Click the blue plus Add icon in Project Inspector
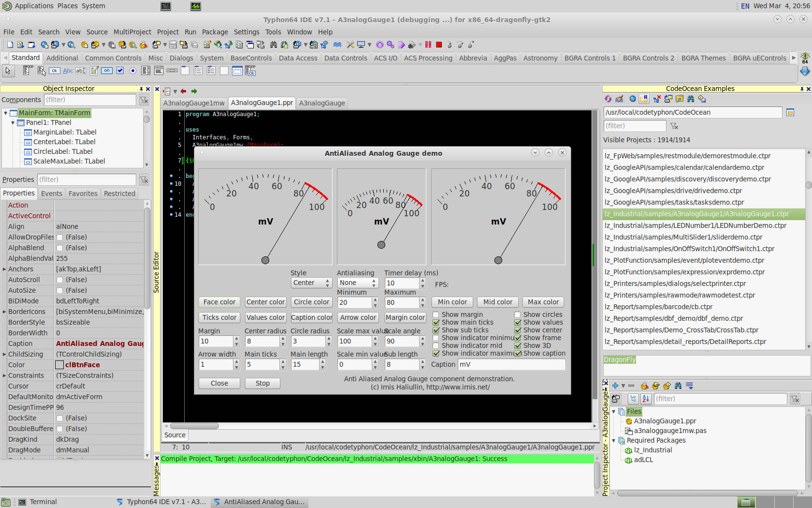 [x=615, y=386]
